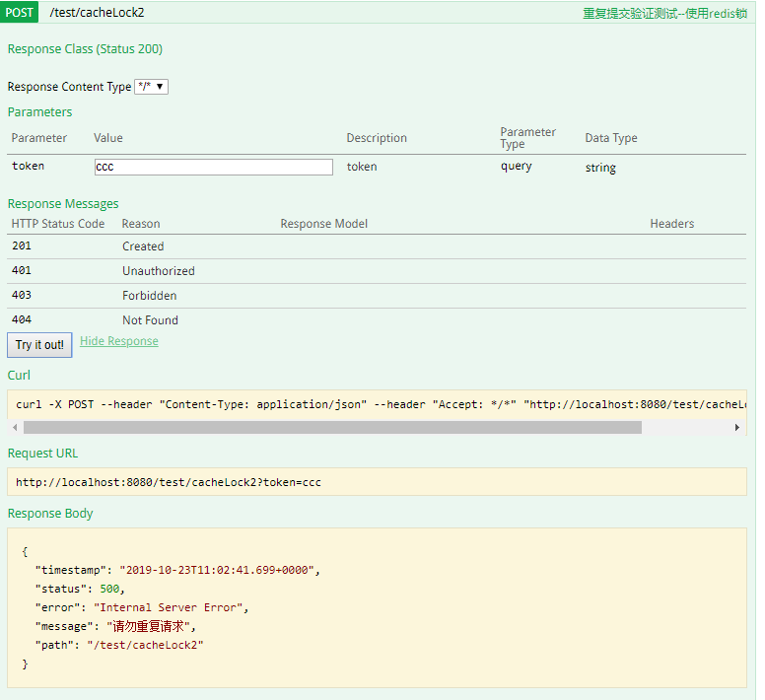Open the Response Content Type dropdown

point(151,87)
